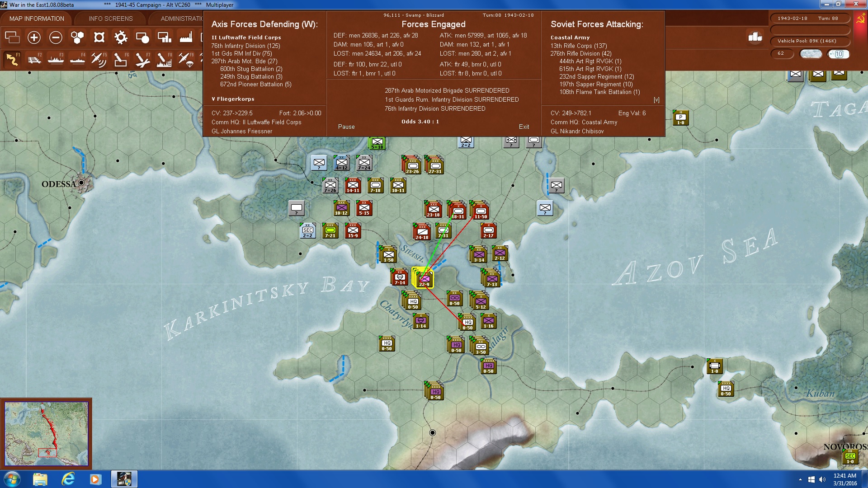Open the MAP INFORMATION tab
Viewport: 868px width, 488px height.
point(37,19)
